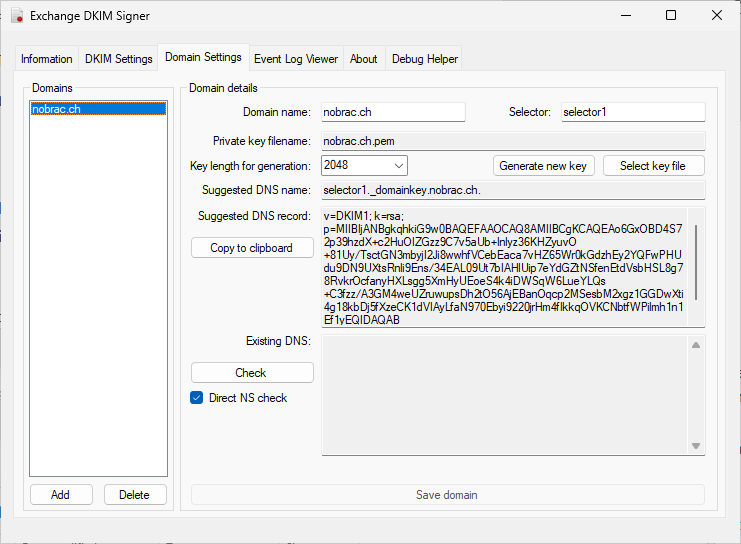This screenshot has width=741, height=544.
Task: Click the Save domain button
Action: 448,495
